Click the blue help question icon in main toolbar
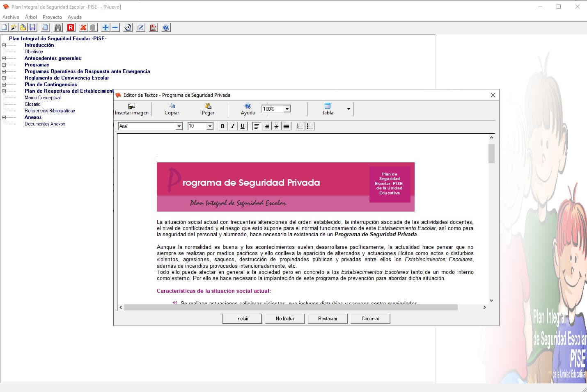The width and height of the screenshot is (587, 392). pyautogui.click(x=166, y=27)
